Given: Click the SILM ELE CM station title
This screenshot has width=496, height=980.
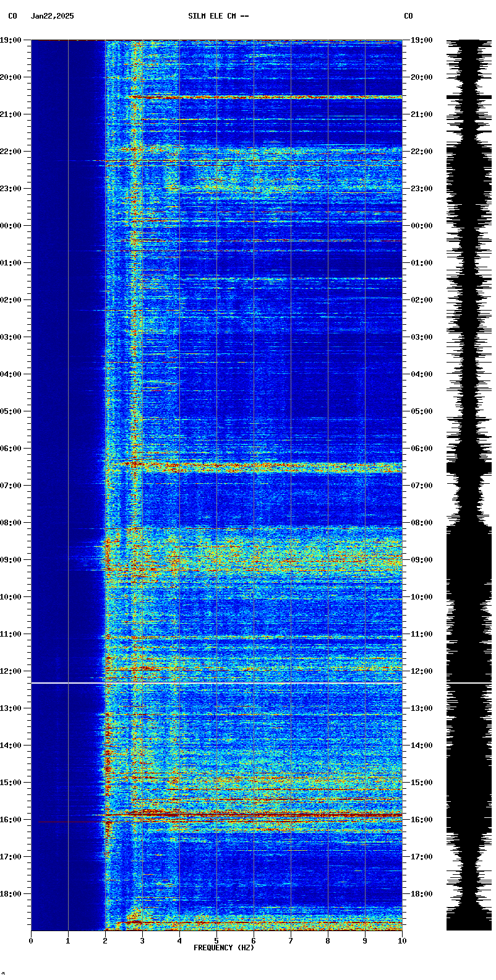Looking at the screenshot, I should click(218, 16).
